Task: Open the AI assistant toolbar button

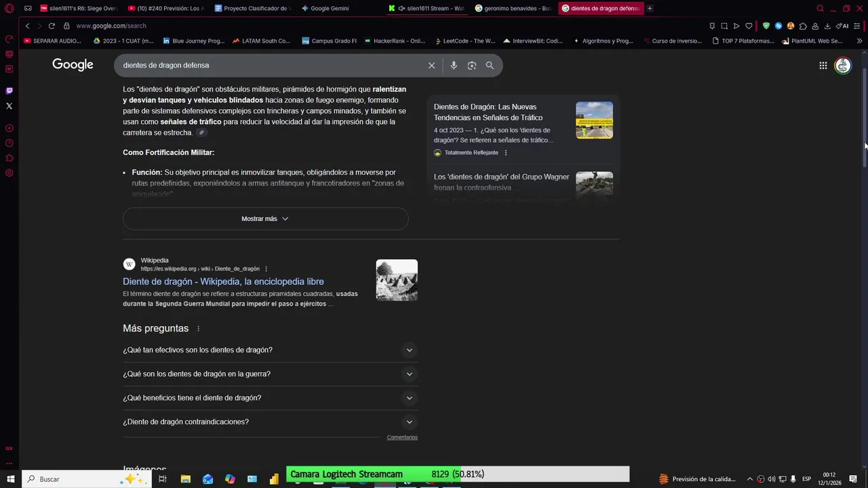Action: (x=842, y=26)
